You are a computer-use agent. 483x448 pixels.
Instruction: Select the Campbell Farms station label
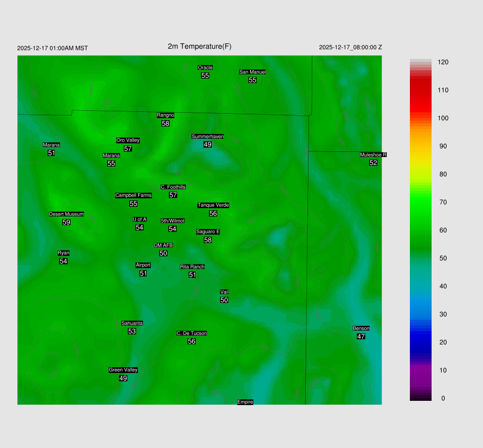(x=133, y=195)
